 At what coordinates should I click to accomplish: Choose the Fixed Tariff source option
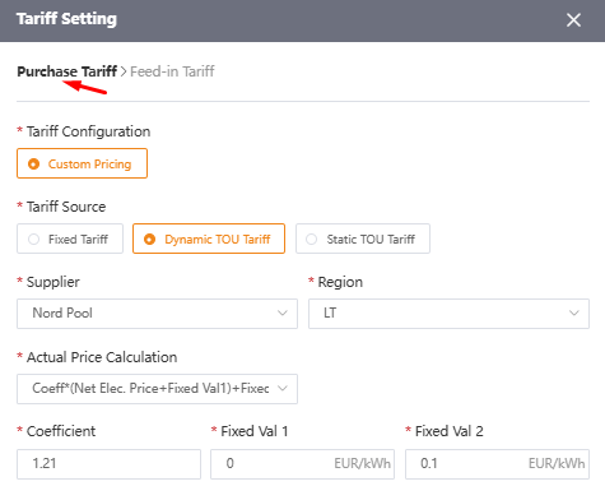[70, 239]
